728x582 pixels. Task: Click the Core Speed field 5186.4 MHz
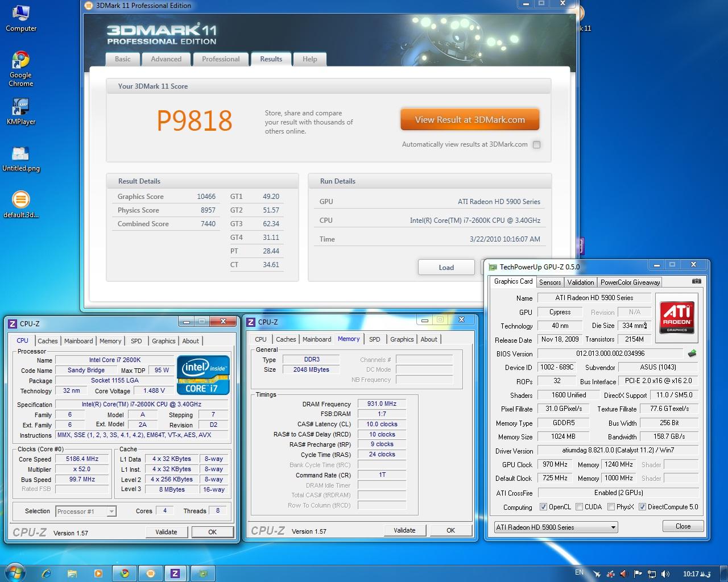coord(82,459)
